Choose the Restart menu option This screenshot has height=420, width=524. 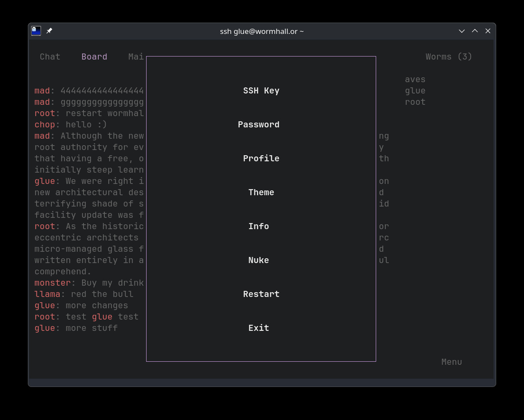(x=261, y=294)
